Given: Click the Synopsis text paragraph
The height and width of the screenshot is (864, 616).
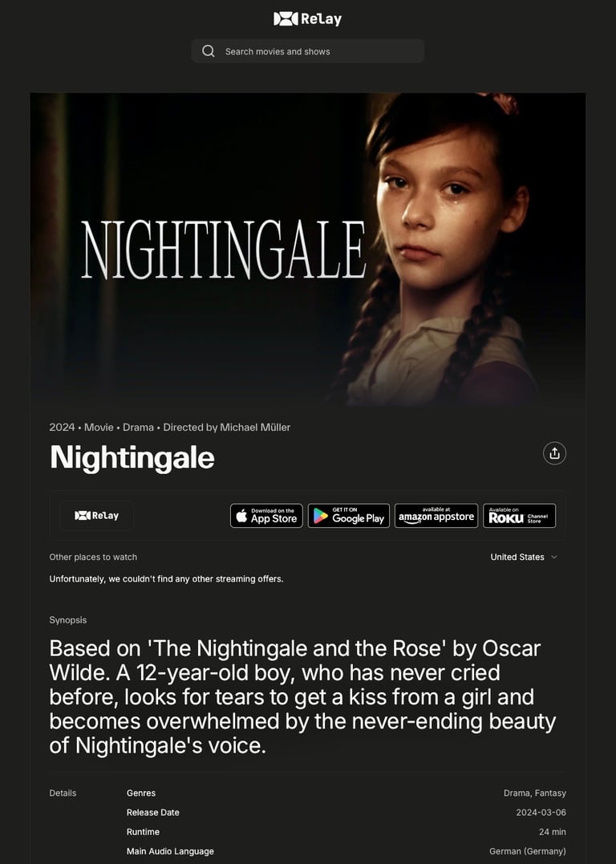Looking at the screenshot, I should click(302, 697).
